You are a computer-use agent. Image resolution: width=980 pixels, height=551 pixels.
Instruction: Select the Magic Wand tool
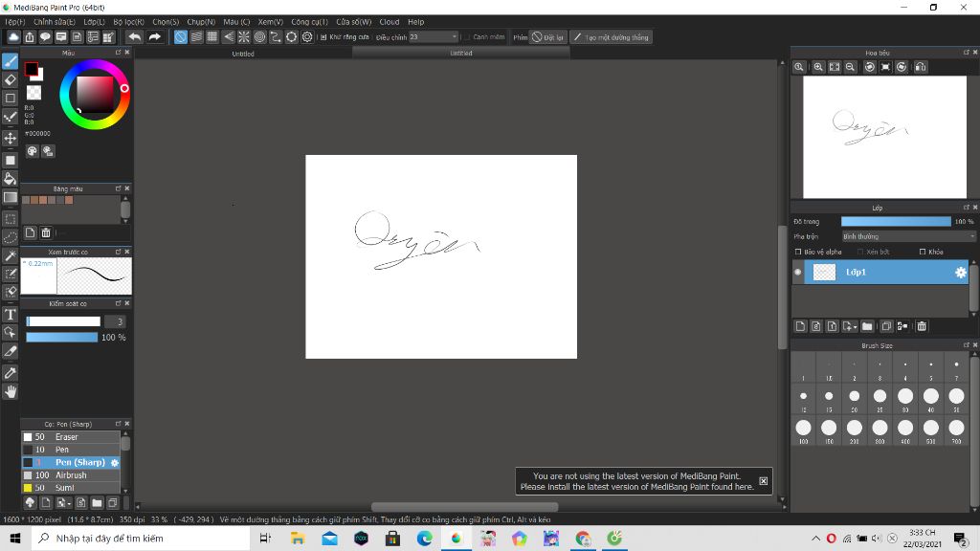click(x=10, y=255)
